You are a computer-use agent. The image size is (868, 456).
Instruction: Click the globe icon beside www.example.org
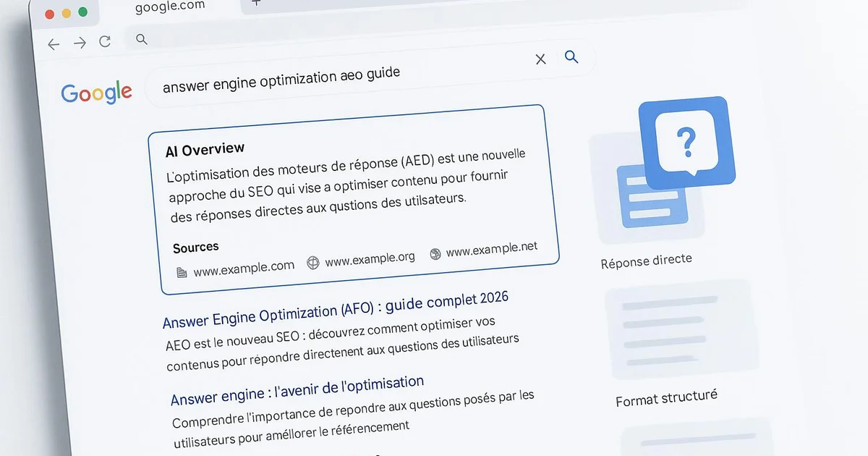coord(313,263)
